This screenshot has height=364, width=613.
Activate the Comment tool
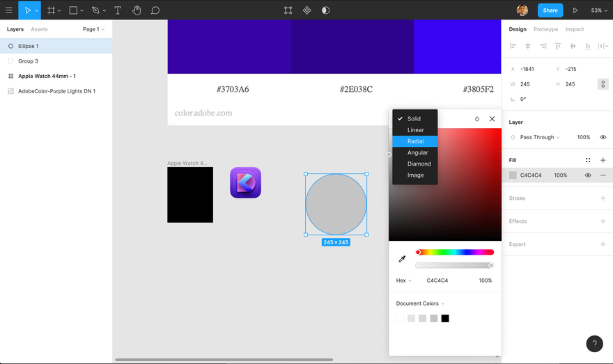click(x=155, y=10)
